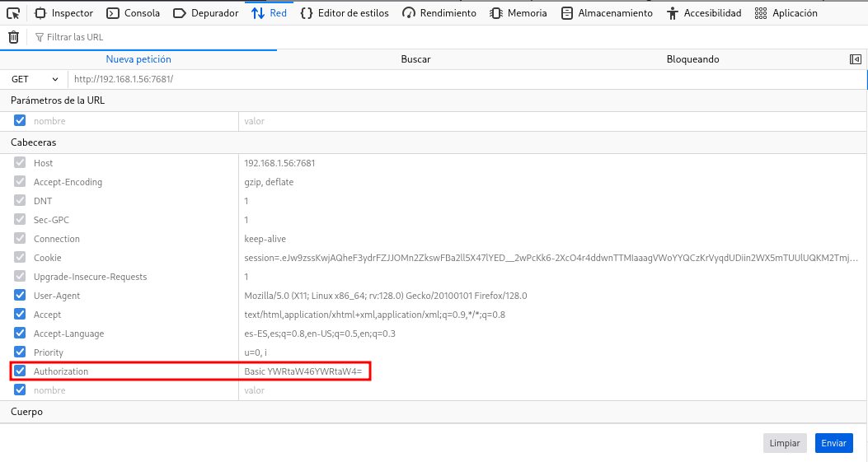This screenshot has width=868, height=462.
Task: Toggle the Accept-Language header checkbox
Action: [x=20, y=334]
